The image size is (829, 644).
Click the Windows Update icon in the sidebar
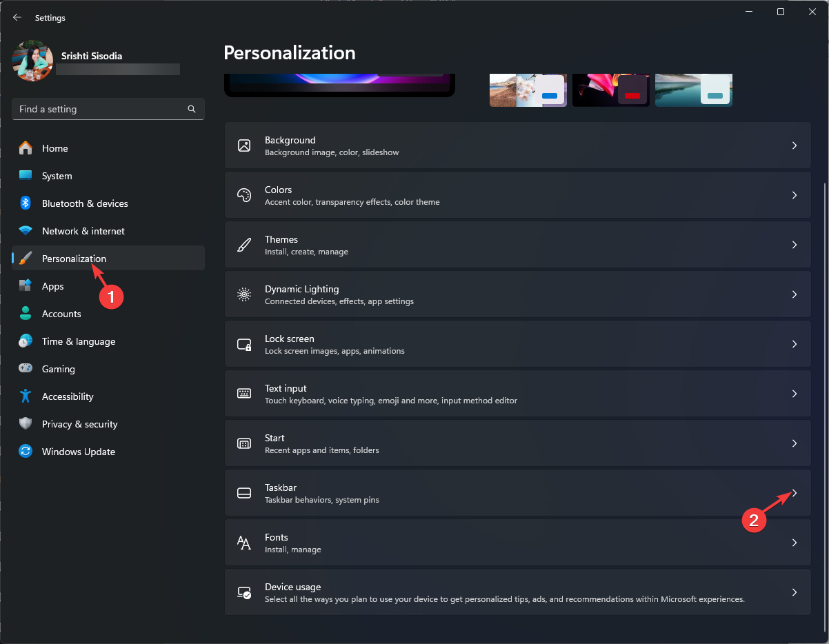[x=26, y=452]
